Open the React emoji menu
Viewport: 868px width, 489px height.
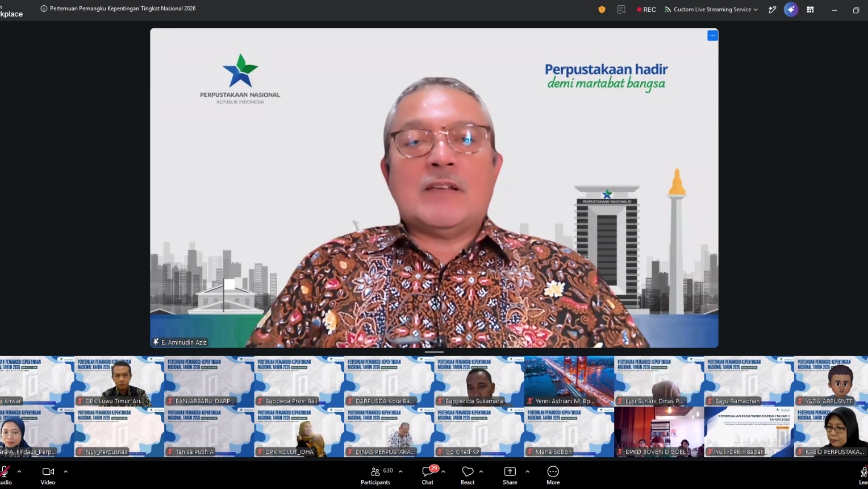tap(468, 475)
